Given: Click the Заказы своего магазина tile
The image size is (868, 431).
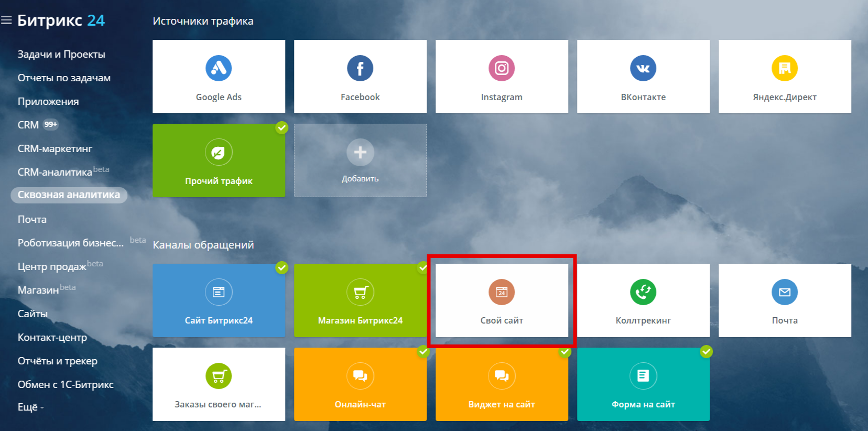Looking at the screenshot, I should point(219,384).
